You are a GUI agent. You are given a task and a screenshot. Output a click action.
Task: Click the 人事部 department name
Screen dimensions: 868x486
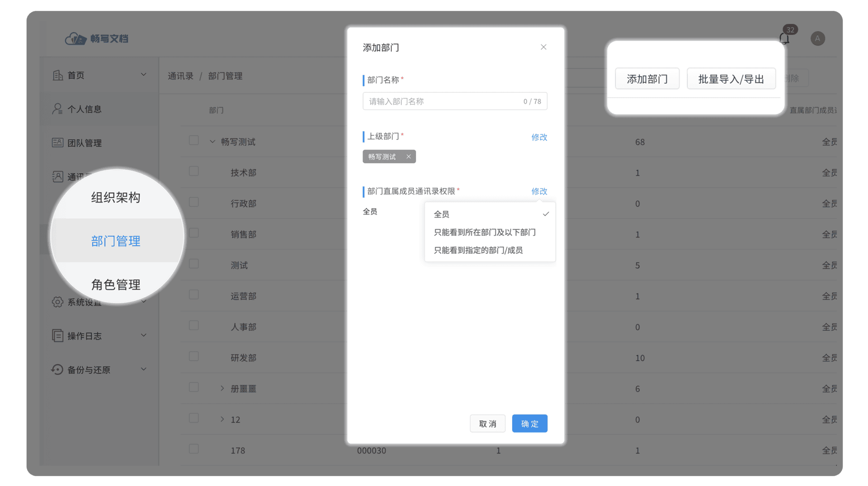(243, 327)
